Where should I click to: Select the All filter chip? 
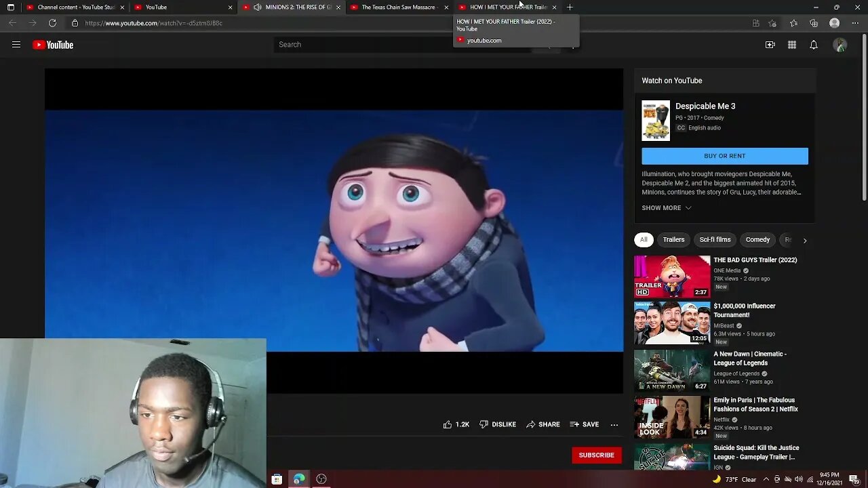[644, 239]
